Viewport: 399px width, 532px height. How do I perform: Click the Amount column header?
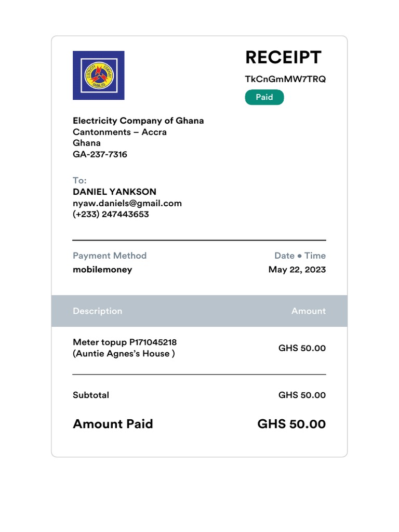[308, 311]
